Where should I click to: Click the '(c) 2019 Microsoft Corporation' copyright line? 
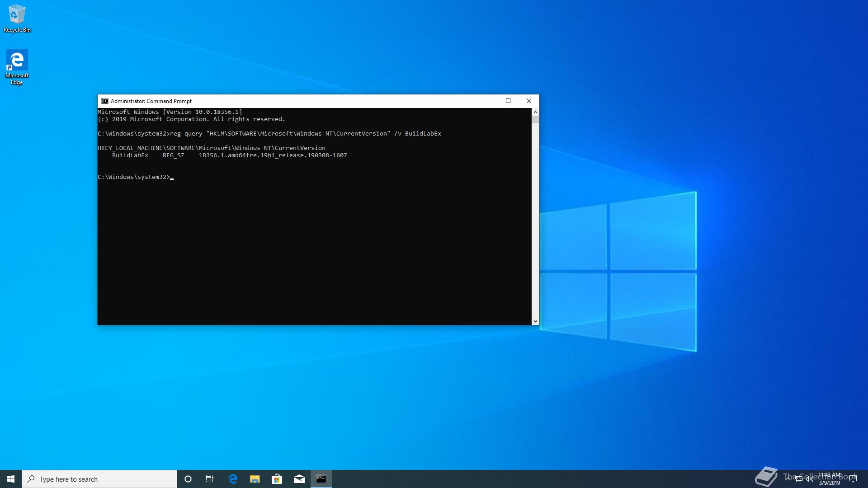pos(192,119)
